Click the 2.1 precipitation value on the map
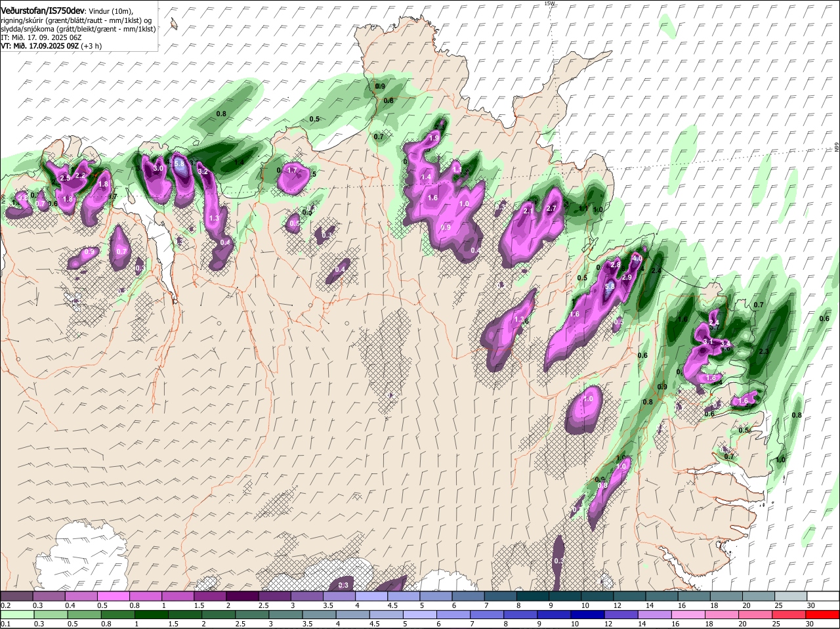This screenshot has width=840, height=629. point(528,211)
